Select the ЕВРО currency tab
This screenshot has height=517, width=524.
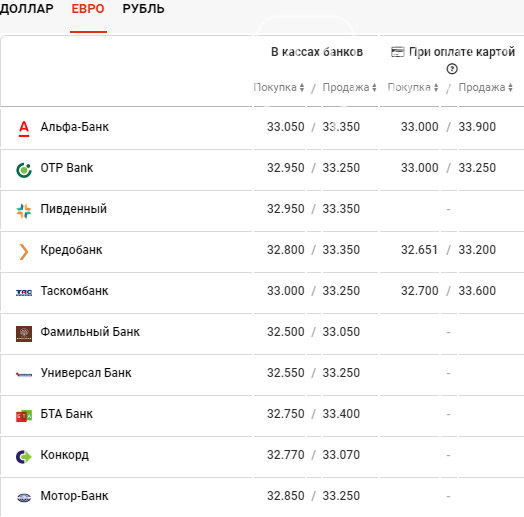(x=88, y=9)
